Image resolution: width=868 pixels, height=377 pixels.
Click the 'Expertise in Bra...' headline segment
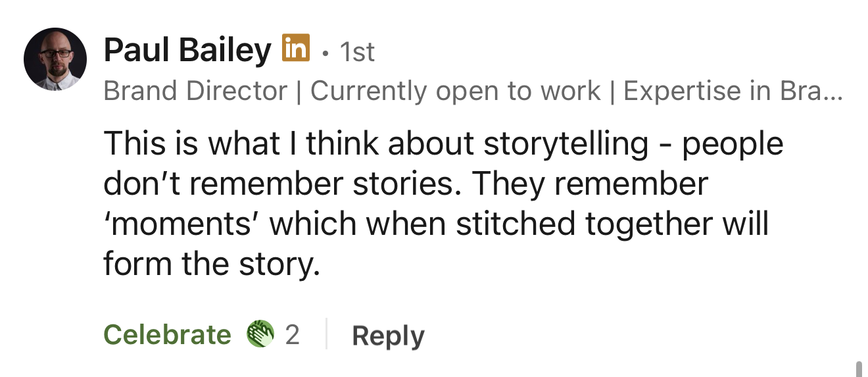click(723, 91)
